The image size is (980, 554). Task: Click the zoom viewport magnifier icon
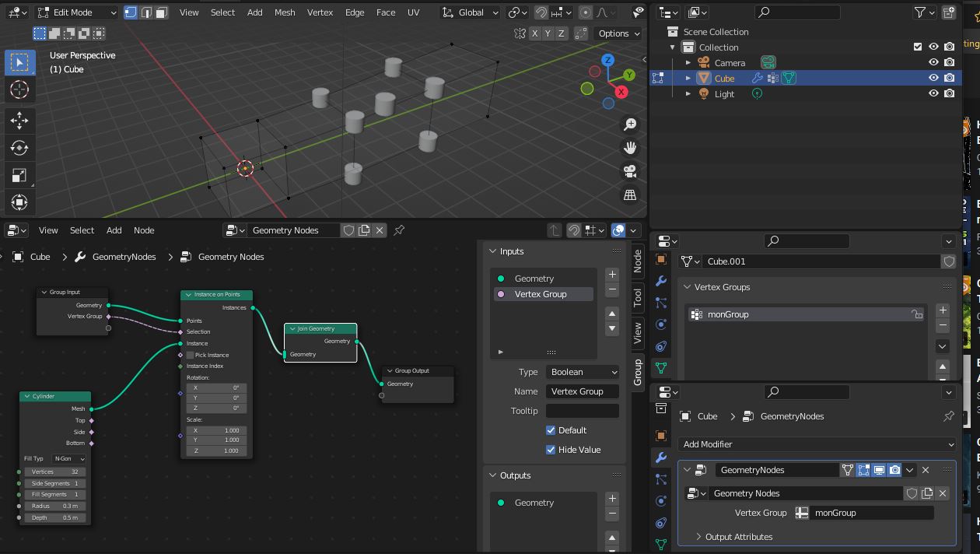coord(630,124)
